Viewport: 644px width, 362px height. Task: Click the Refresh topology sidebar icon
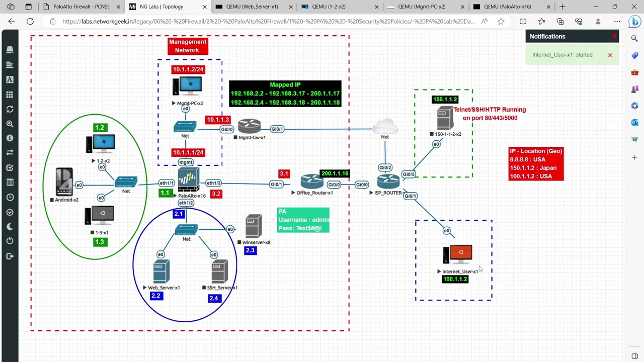click(10, 109)
